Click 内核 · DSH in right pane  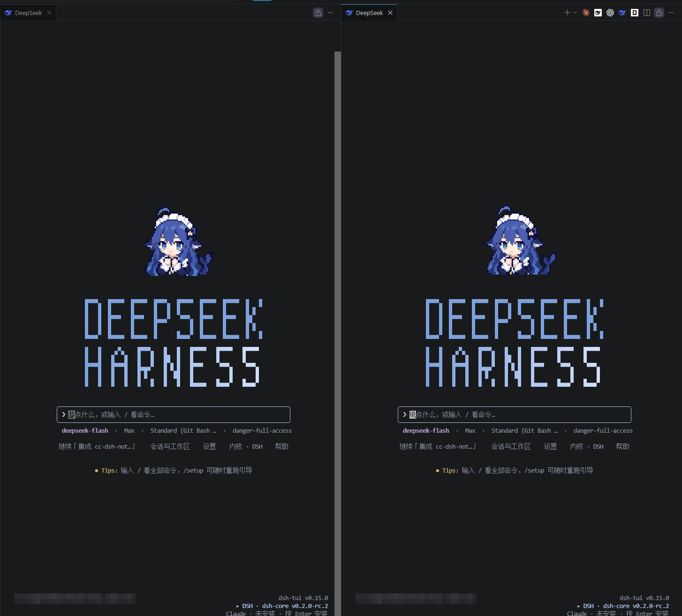[587, 446]
